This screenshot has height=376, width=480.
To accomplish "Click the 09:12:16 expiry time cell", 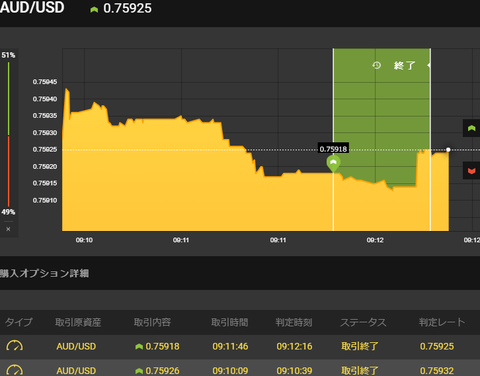I will [294, 346].
